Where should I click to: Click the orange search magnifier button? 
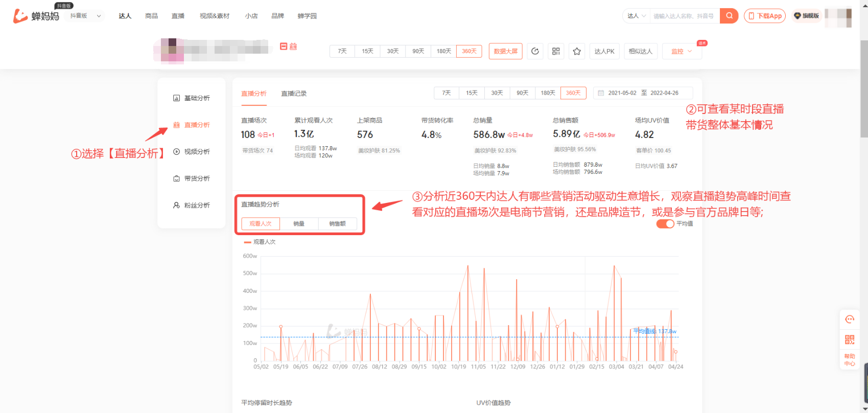click(729, 16)
